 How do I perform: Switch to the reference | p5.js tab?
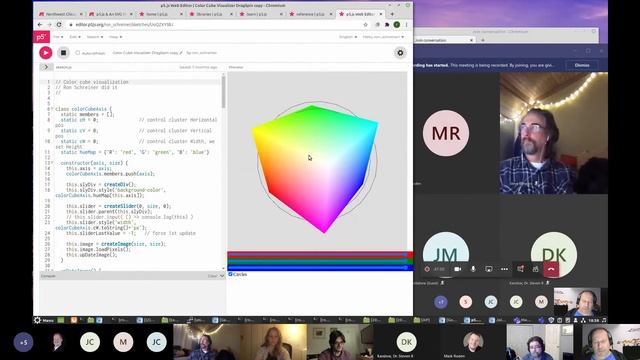coord(311,14)
